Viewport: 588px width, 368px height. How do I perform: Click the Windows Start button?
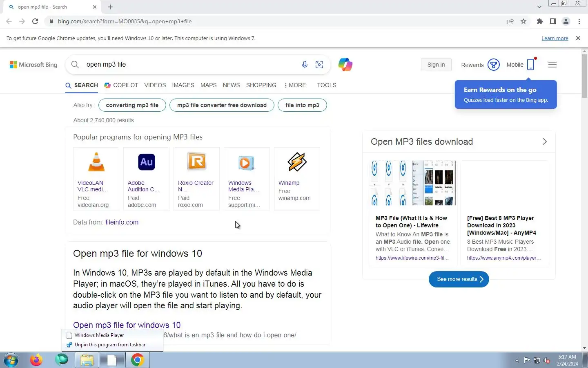pyautogui.click(x=11, y=360)
